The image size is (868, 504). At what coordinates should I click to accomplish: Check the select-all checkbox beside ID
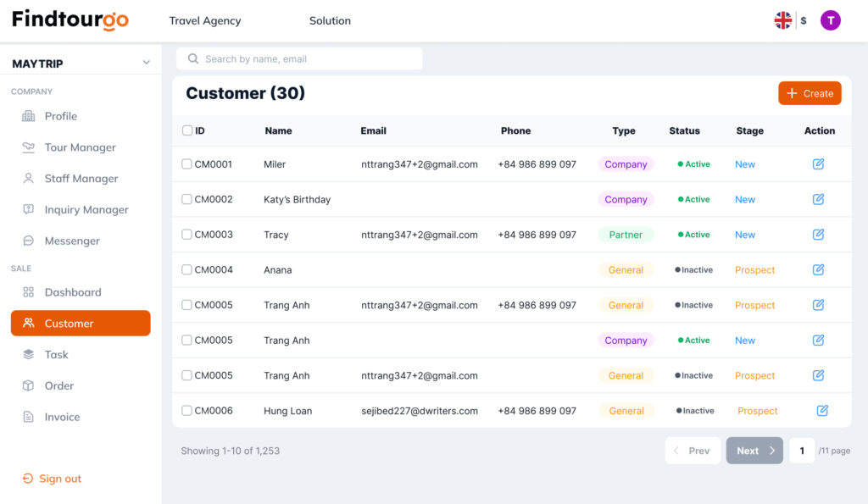(187, 130)
